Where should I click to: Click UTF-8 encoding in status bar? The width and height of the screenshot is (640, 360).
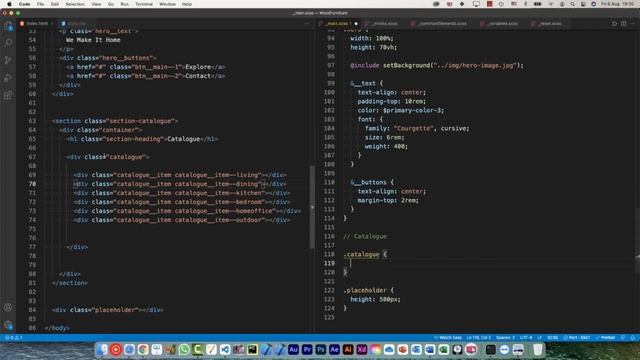pyautogui.click(x=526, y=338)
